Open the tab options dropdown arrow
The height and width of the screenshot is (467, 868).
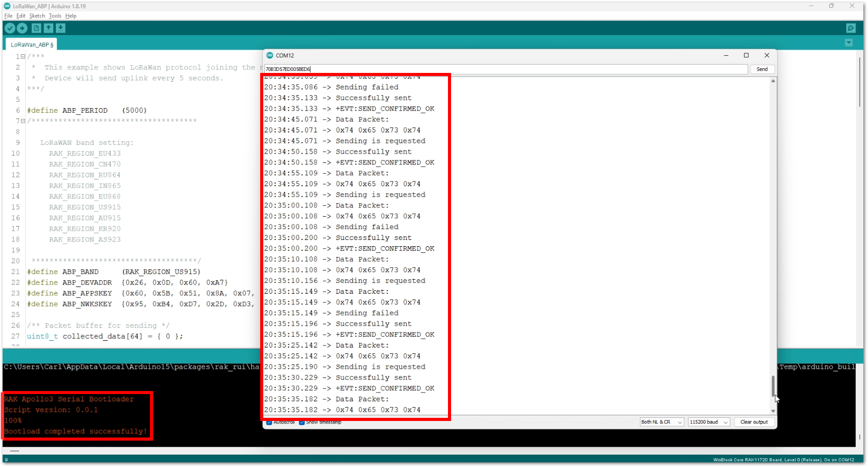[849, 43]
